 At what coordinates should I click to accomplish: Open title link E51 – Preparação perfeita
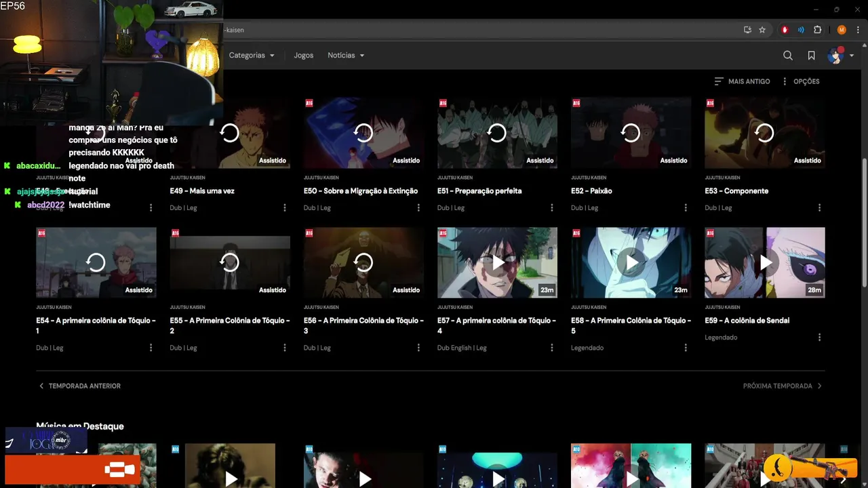coord(479,191)
